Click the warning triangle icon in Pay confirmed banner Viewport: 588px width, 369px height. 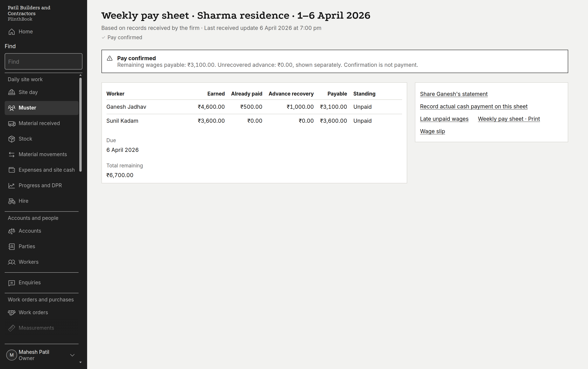[x=110, y=58]
